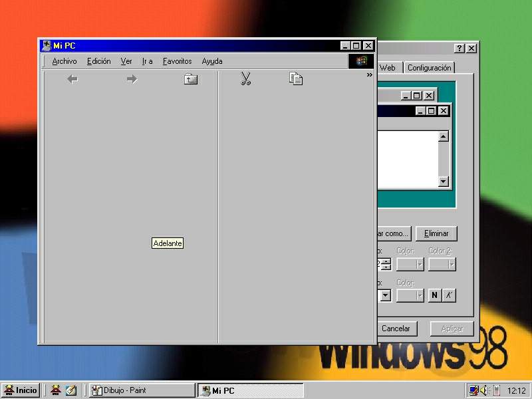Image resolution: width=532 pixels, height=399 pixels.
Task: Click the Aplicar button
Action: (452, 329)
